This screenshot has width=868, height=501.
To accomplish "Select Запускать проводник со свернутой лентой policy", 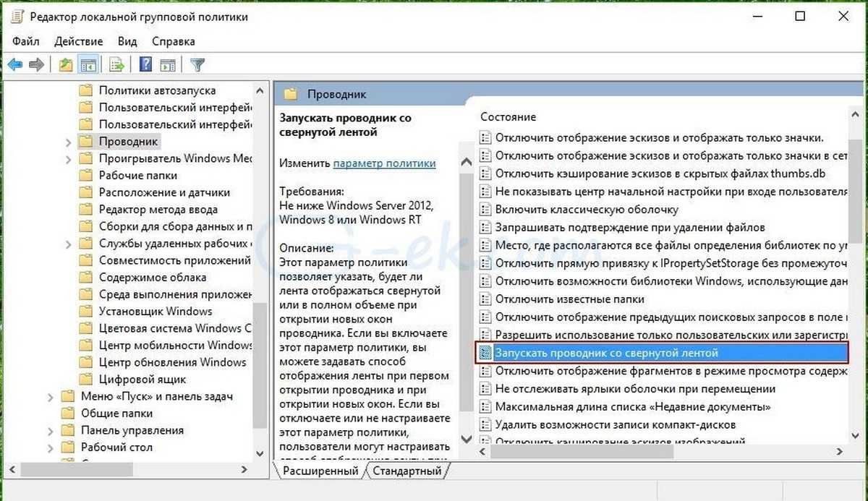I will (606, 353).
